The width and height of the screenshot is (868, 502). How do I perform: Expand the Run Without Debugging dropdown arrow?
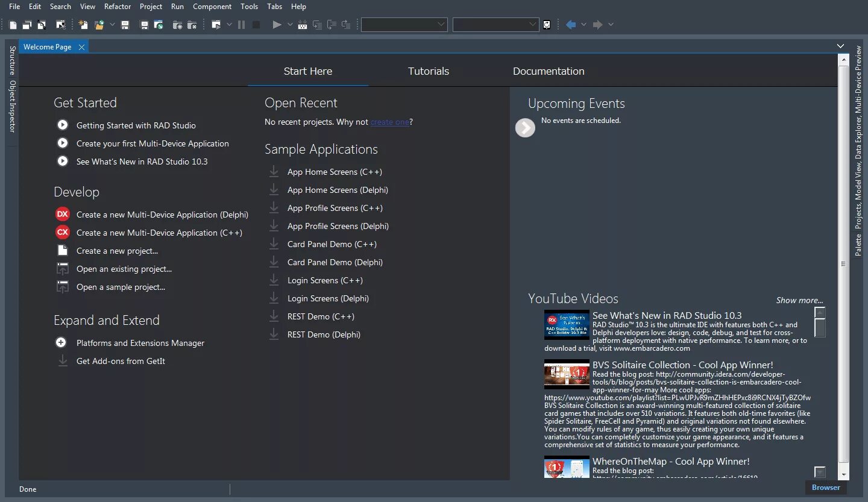tap(229, 25)
